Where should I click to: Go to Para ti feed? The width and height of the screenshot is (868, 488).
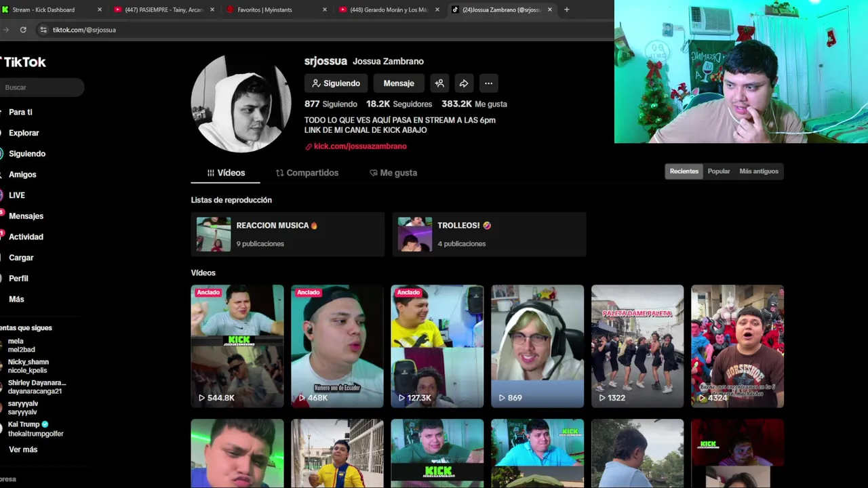20,113
